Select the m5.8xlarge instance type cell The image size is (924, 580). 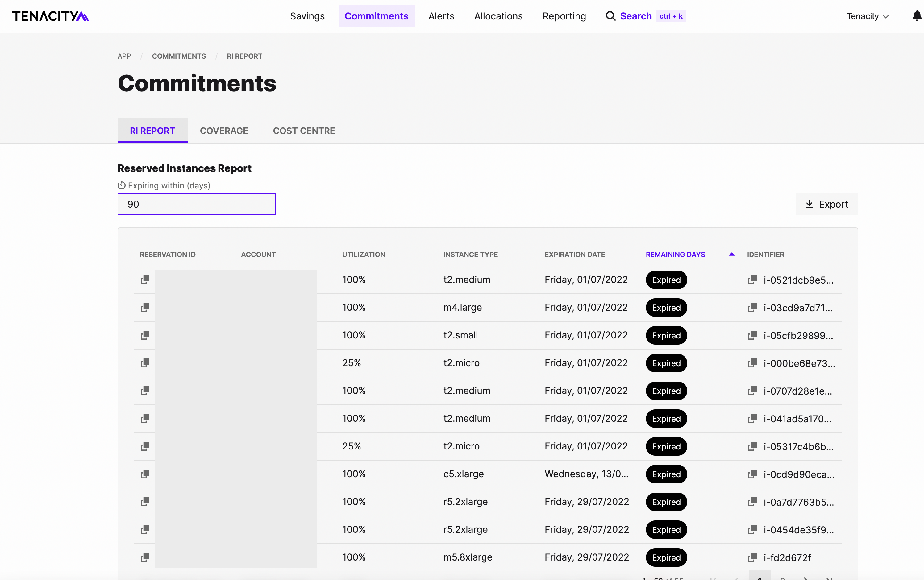coord(468,557)
